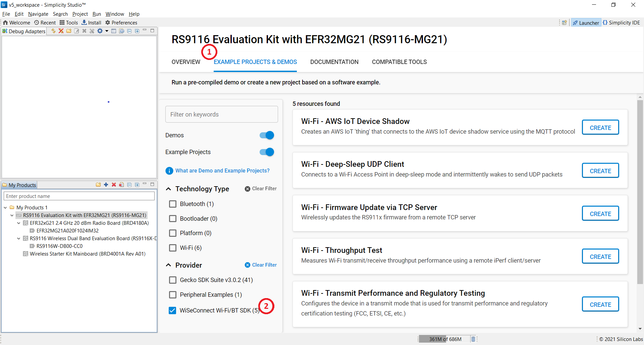Check the Bluetooth technology filter
The height and width of the screenshot is (345, 644).
tap(173, 204)
